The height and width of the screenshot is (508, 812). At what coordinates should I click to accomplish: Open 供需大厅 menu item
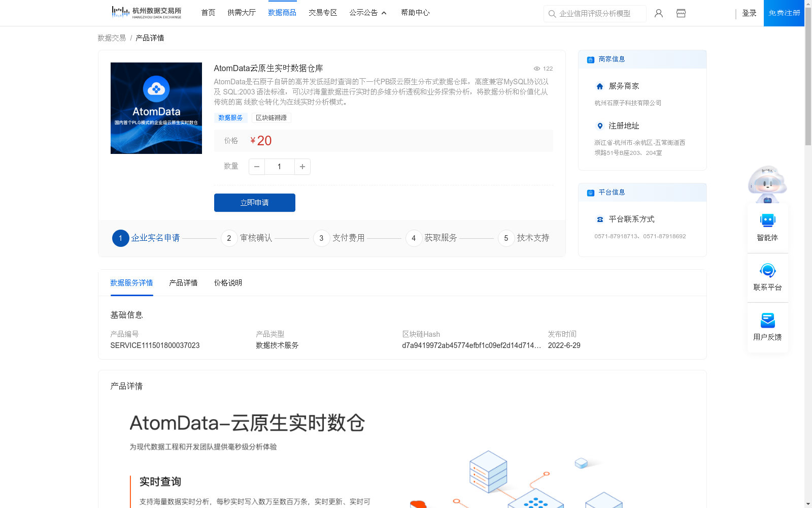click(242, 13)
